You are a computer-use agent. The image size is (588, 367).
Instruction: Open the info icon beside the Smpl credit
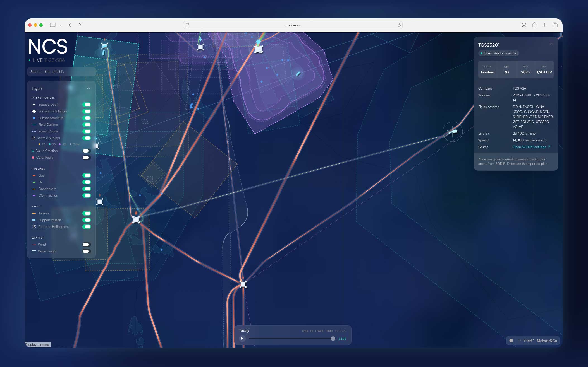pos(511,341)
